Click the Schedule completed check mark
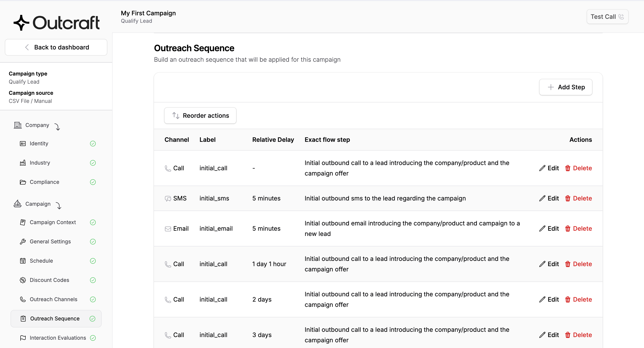644x348 pixels. point(93,261)
